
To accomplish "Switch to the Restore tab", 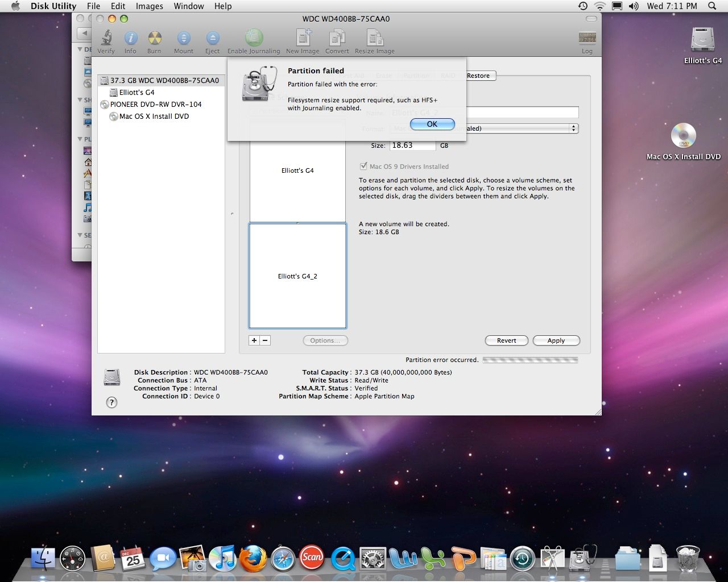I will 478,76.
